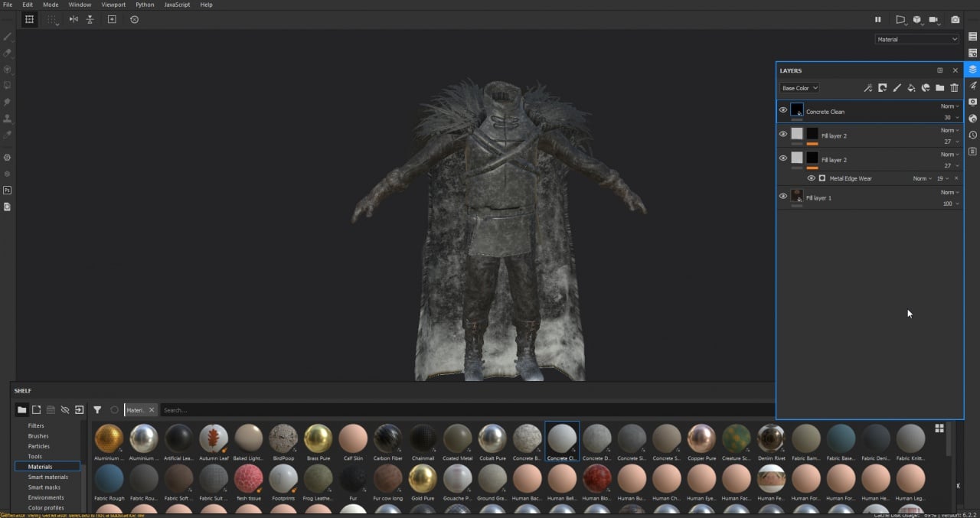Open the Python menu
This screenshot has width=980, height=518.
[145, 5]
